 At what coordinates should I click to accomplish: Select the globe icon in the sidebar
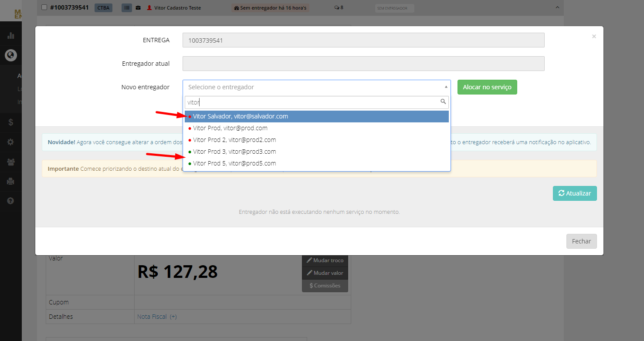pos(11,55)
